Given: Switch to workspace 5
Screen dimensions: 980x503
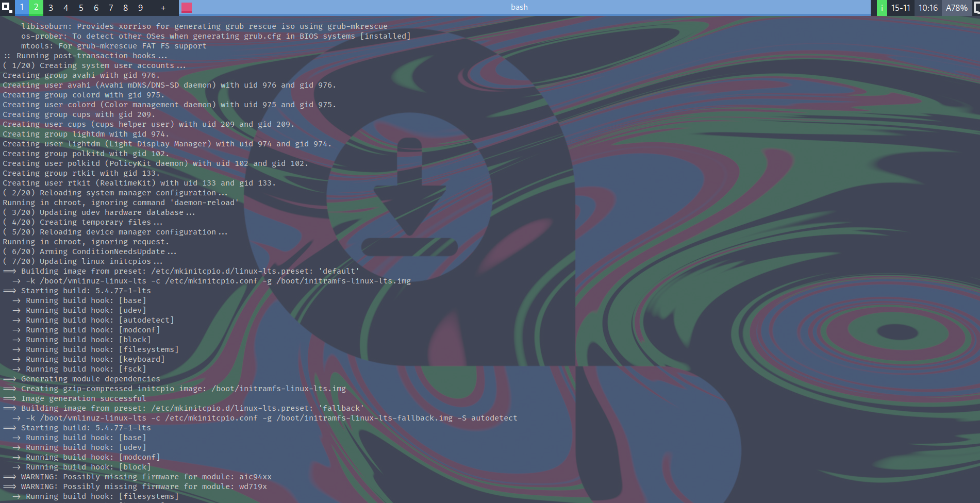Looking at the screenshot, I should point(81,8).
